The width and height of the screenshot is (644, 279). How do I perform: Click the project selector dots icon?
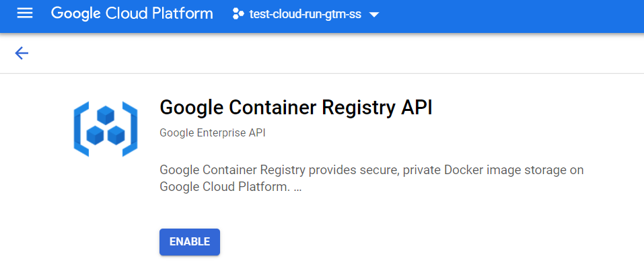click(x=238, y=14)
